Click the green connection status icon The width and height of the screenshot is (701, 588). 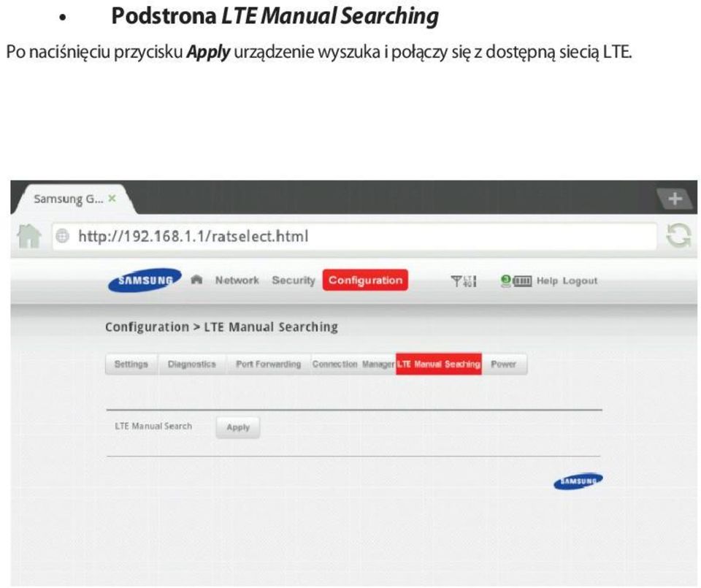tap(505, 281)
